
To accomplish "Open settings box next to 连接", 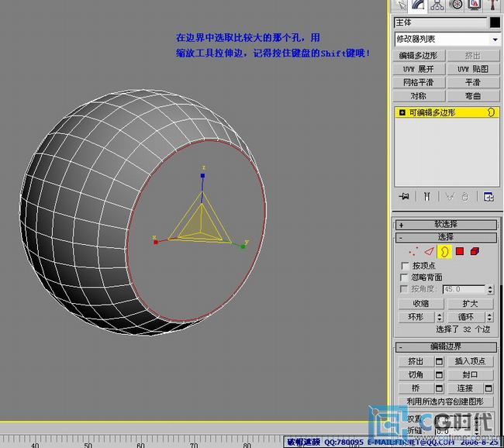I will [x=488, y=388].
